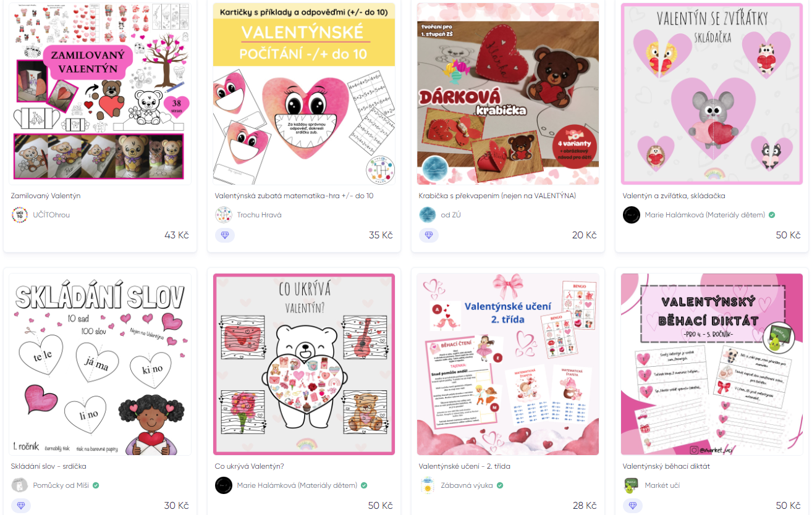This screenshot has height=515, width=812.
Task: Click diamond badge under Valentýnská zubatá matematika
Action: pos(225,235)
